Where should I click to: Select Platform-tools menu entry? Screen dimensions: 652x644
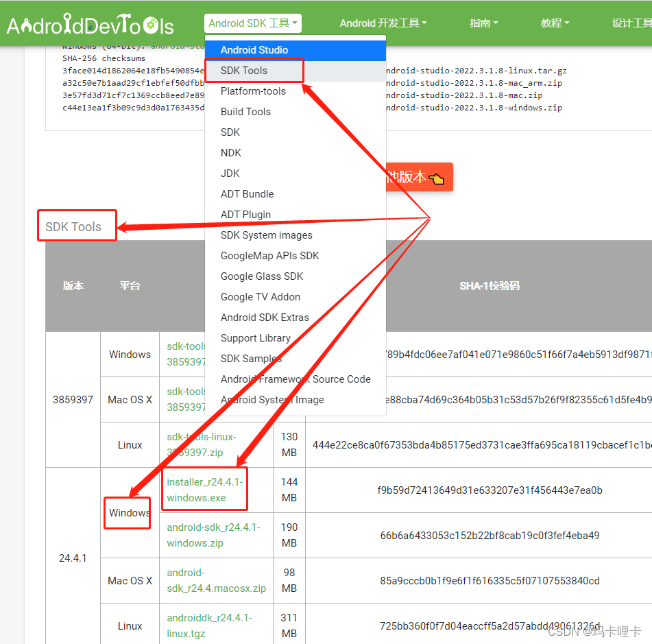[x=295, y=91]
